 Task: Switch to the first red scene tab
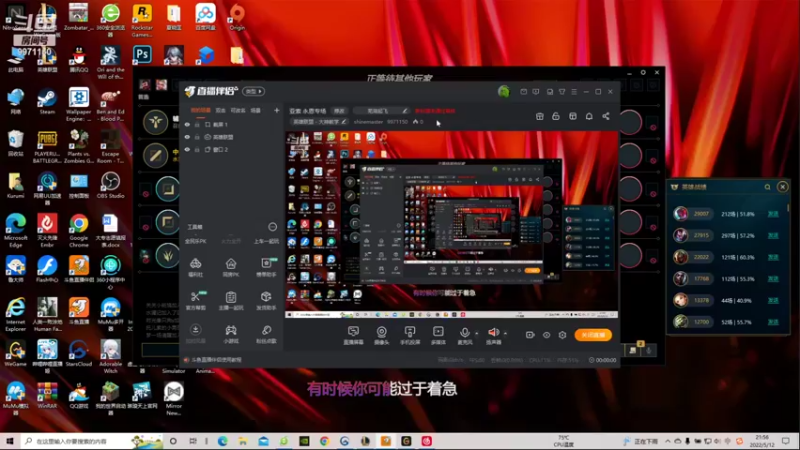(x=201, y=110)
